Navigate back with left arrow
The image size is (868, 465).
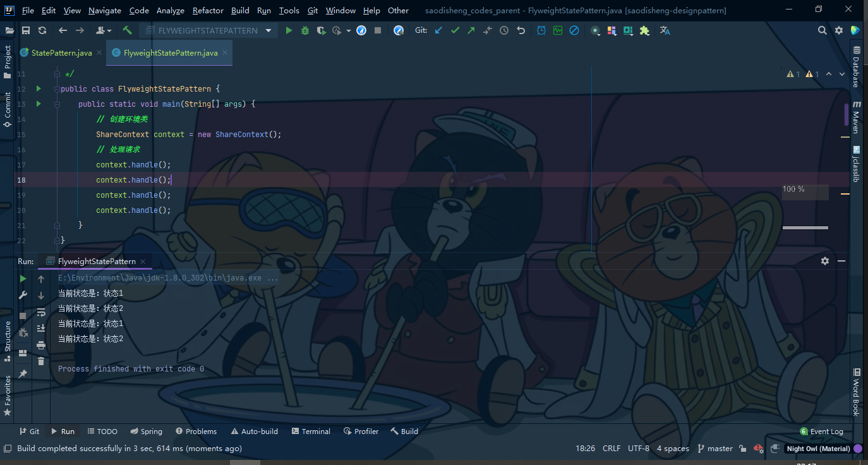click(63, 30)
